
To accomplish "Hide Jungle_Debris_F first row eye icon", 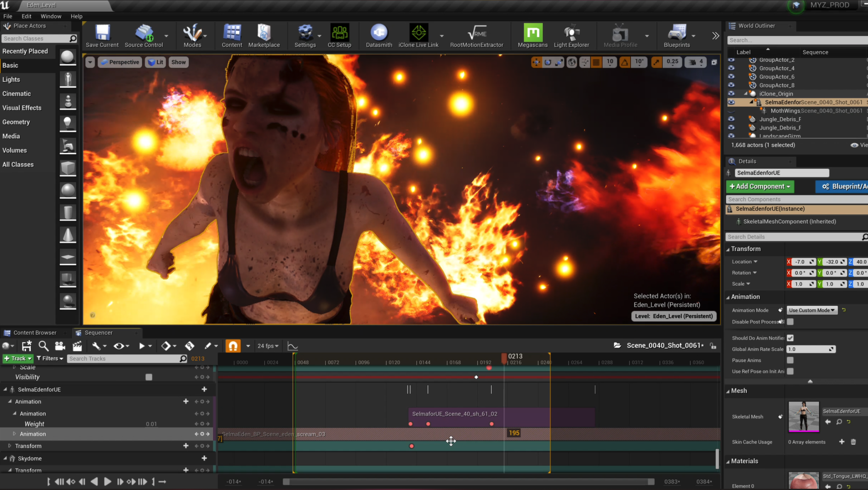I will (731, 119).
